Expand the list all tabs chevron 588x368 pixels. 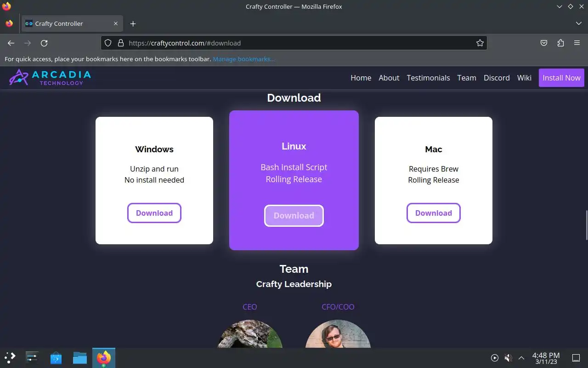(578, 23)
